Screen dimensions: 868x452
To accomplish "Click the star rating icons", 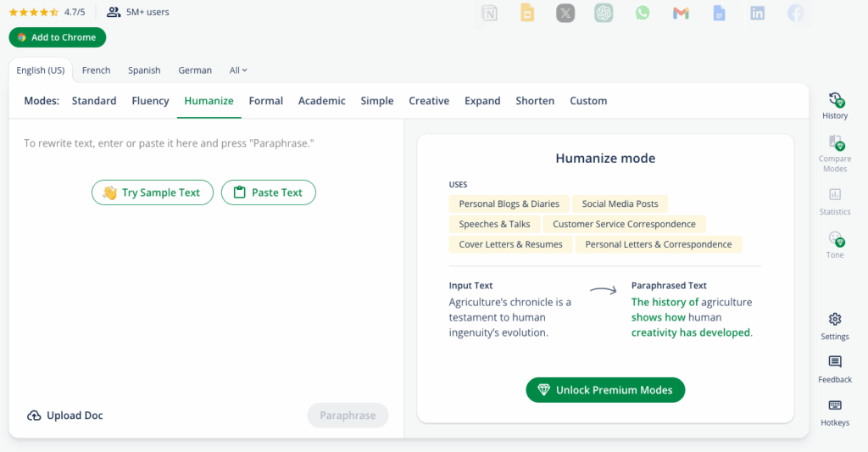I will pos(34,12).
